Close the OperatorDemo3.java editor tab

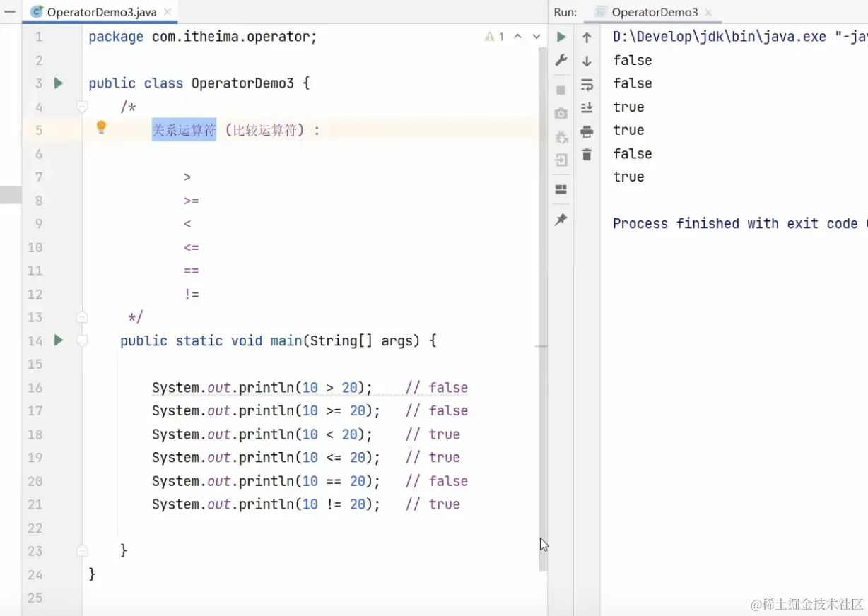(168, 12)
